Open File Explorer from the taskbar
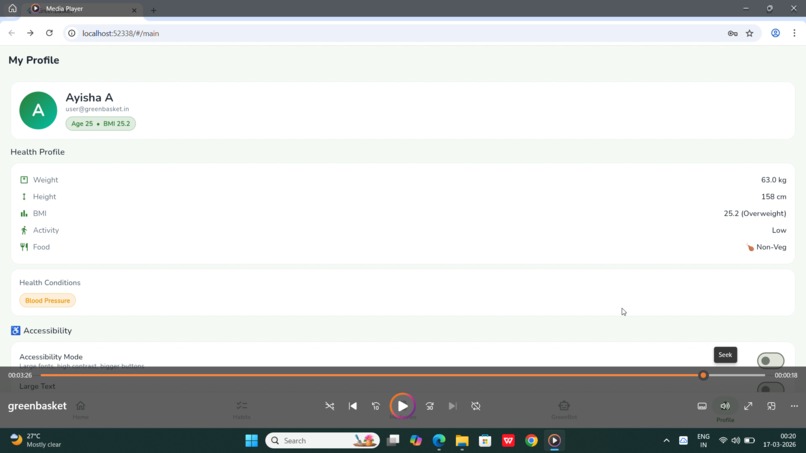The height and width of the screenshot is (453, 806). pos(462,441)
